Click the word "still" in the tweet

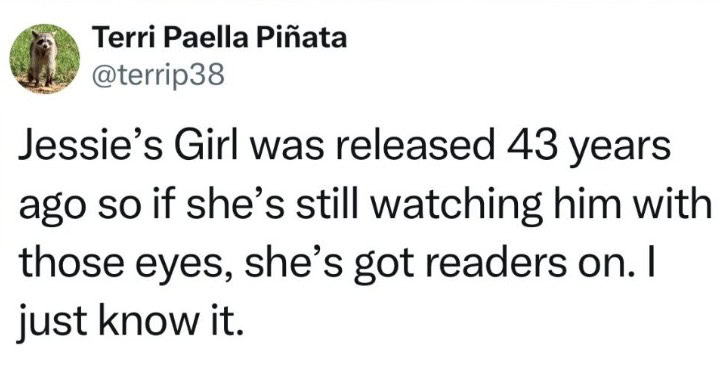pyautogui.click(x=327, y=205)
